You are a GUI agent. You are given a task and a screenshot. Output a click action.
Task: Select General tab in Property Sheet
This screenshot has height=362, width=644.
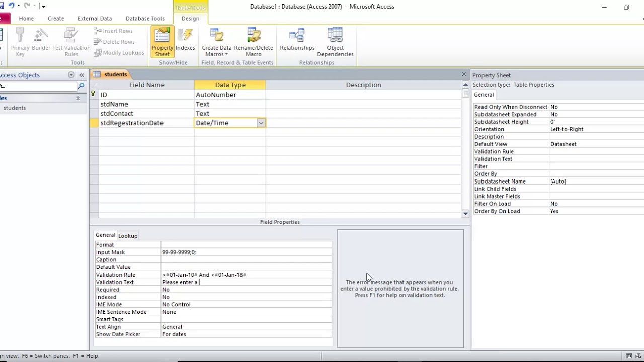484,95
